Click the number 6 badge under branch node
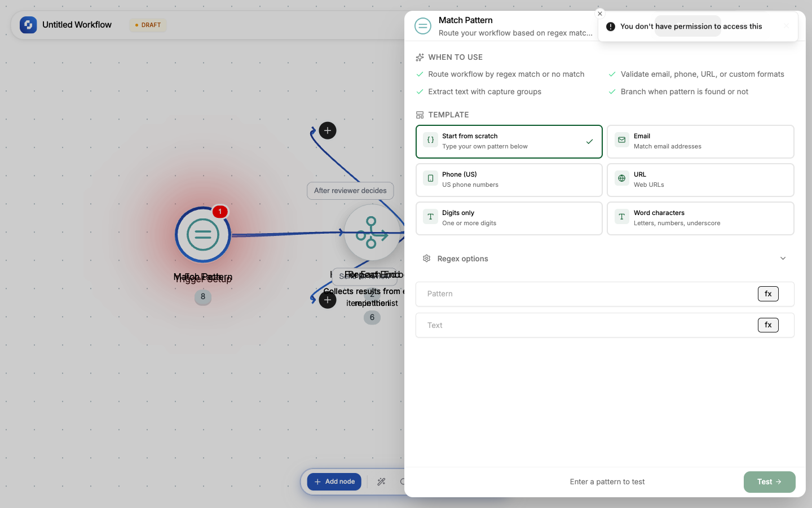The width and height of the screenshot is (812, 508). [372, 318]
